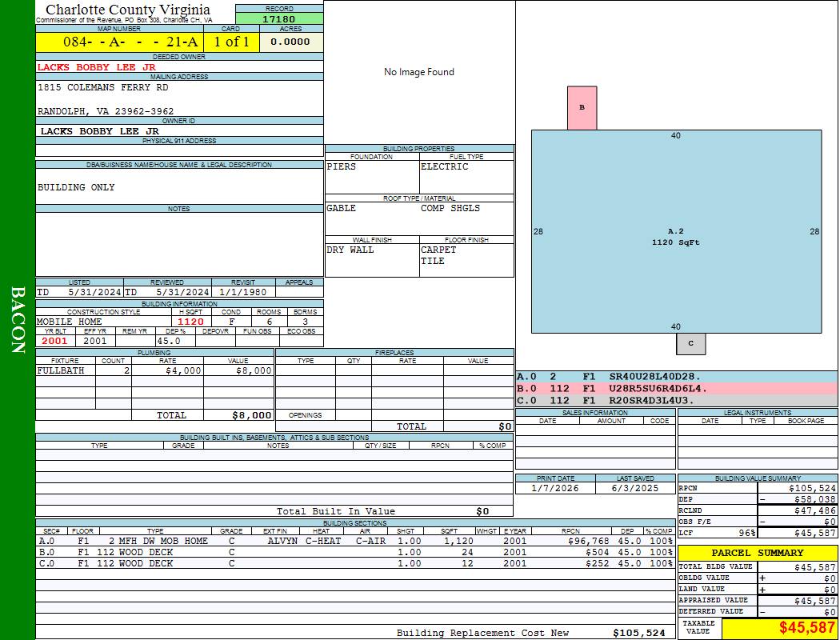
Task: Select the 1815 Colemans Ferry Rd address line
Action: (103, 87)
